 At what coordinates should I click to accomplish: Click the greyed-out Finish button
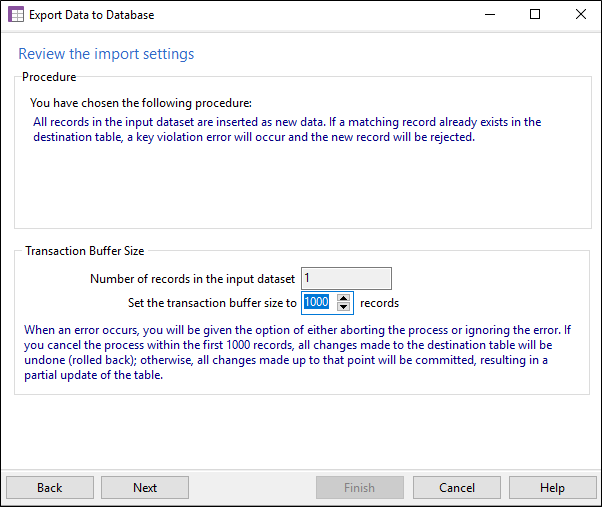(360, 487)
